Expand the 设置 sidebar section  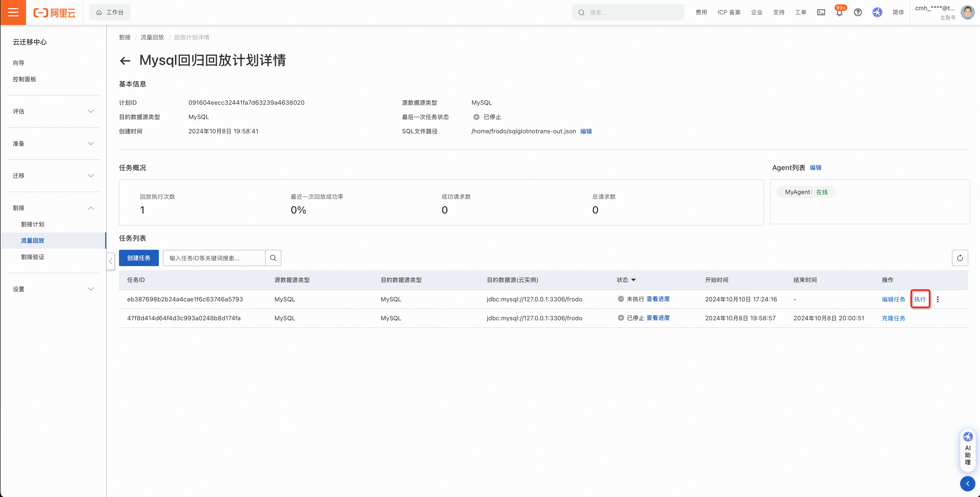coord(53,289)
